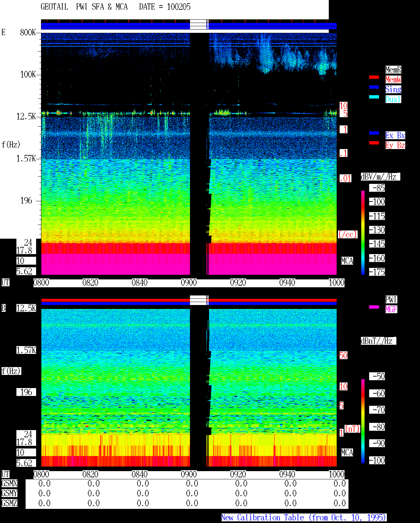
Task: Select the "Sing" legend label
Action: (393, 89)
